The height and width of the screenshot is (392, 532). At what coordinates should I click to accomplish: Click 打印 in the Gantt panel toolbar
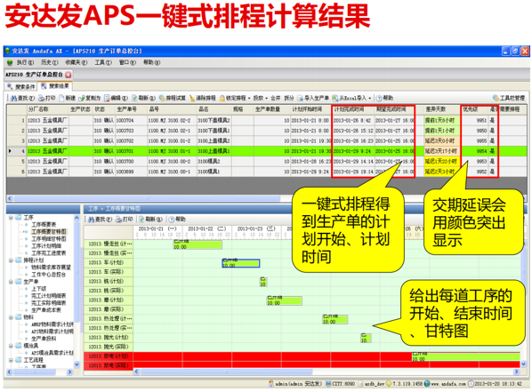tap(125, 220)
